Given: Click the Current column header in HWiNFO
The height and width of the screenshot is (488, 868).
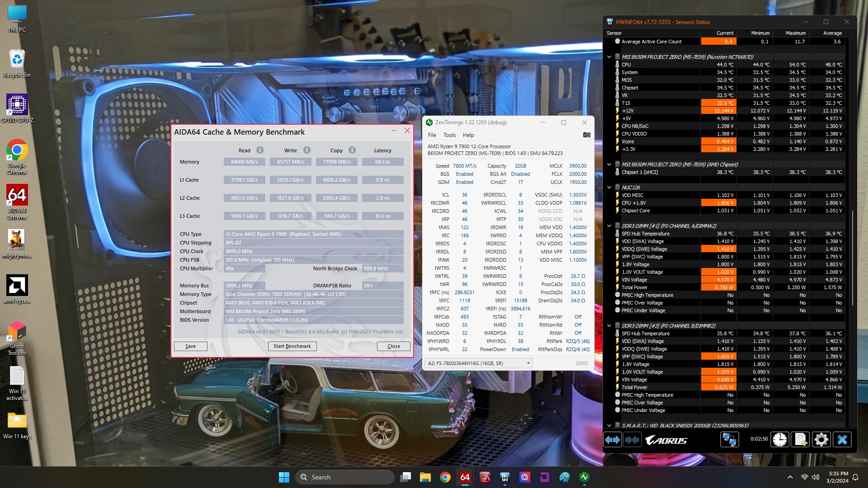Looking at the screenshot, I should (719, 33).
